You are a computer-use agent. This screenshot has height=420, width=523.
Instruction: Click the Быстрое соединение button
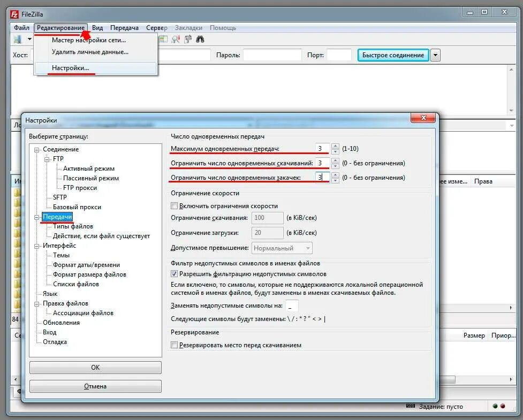click(393, 55)
